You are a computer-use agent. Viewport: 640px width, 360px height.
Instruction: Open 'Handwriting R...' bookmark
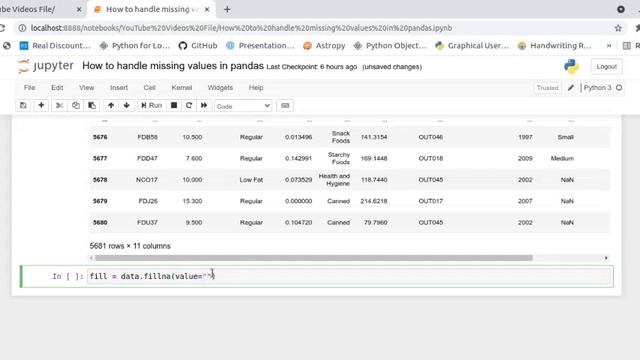tap(554, 46)
